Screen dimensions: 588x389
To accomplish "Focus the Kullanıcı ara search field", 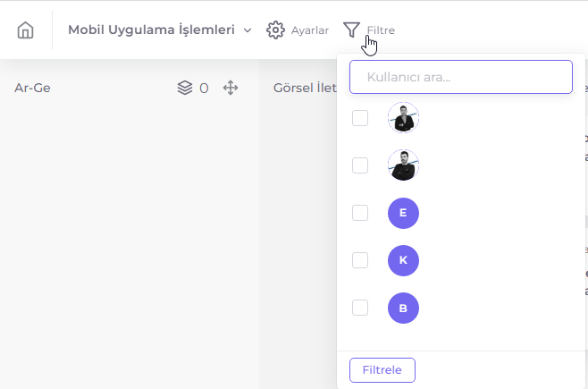I will pyautogui.click(x=461, y=77).
